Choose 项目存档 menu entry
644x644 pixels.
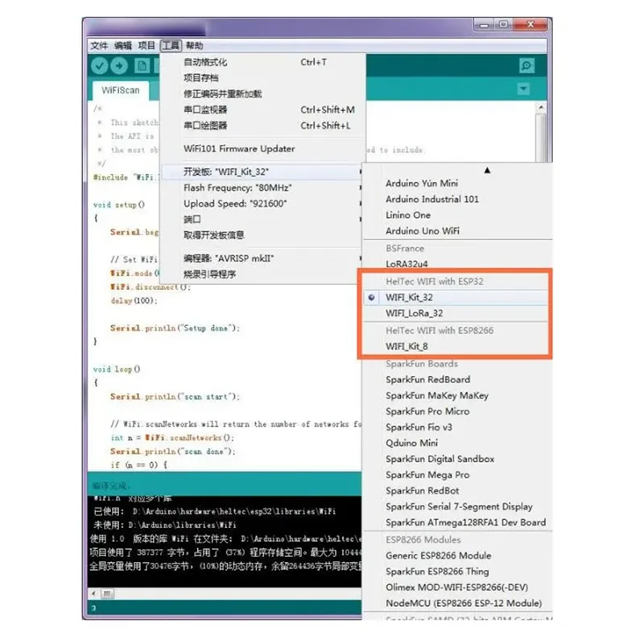tap(263, 78)
